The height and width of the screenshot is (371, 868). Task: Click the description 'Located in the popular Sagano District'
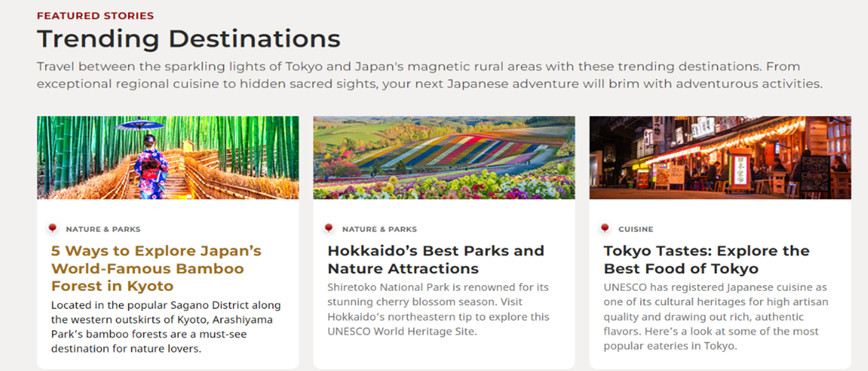point(166,327)
